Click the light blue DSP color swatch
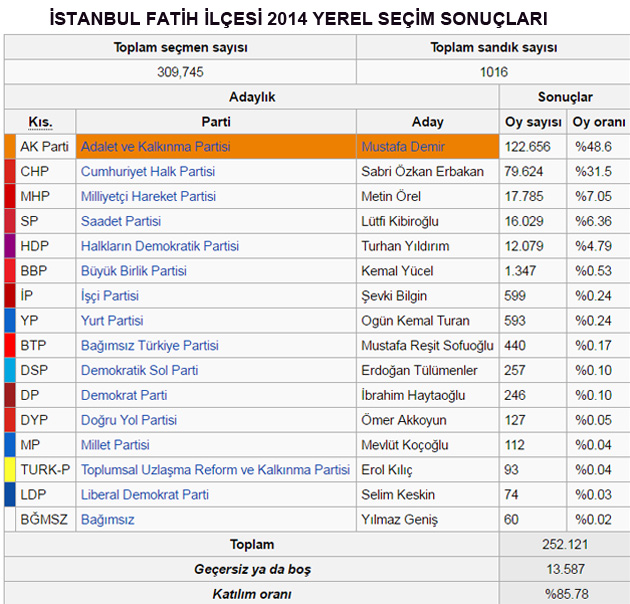 click(10, 370)
